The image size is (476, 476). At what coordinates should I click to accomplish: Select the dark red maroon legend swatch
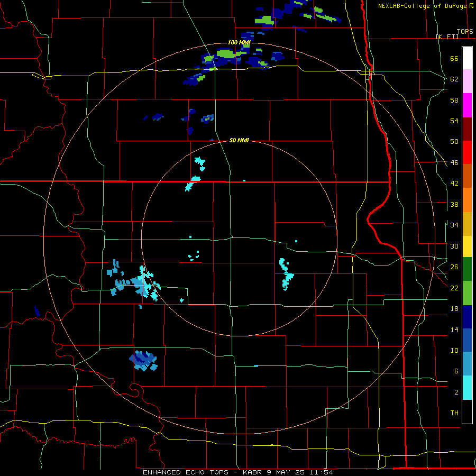pos(467,129)
